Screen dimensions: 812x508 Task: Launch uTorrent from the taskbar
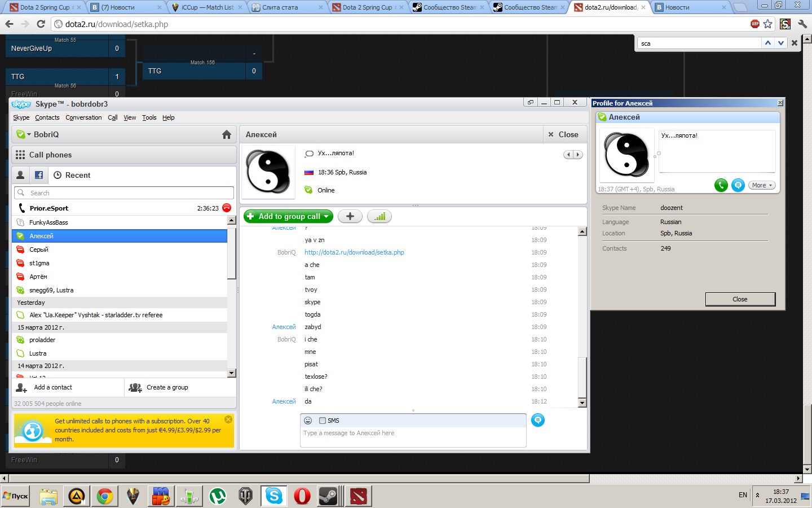218,496
